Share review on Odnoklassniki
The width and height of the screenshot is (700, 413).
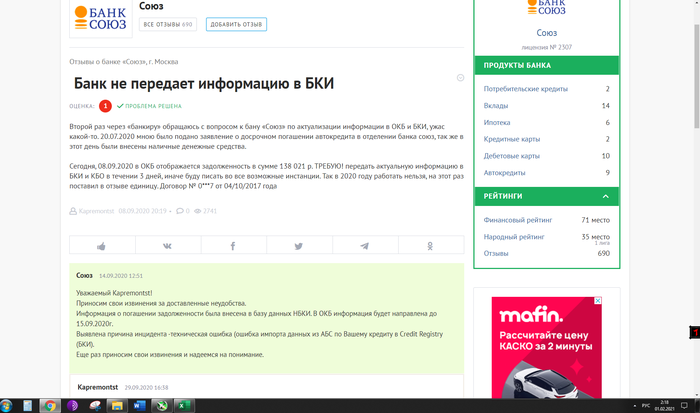click(430, 246)
